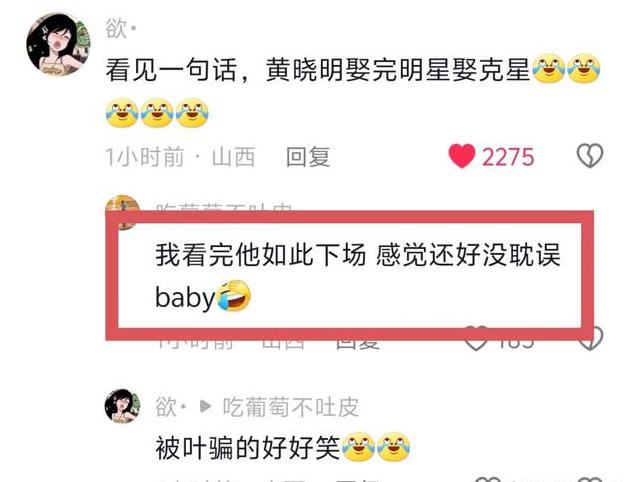Tap the small 欲• username in third reply

click(x=170, y=407)
